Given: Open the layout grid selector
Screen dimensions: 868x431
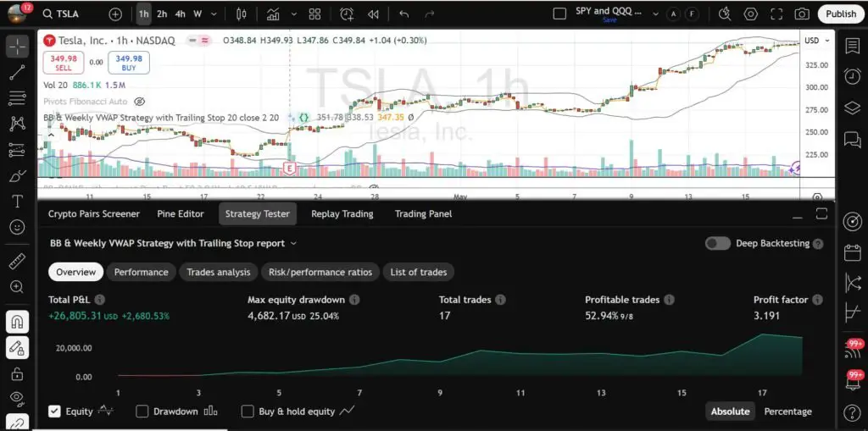Looking at the screenshot, I should (315, 14).
